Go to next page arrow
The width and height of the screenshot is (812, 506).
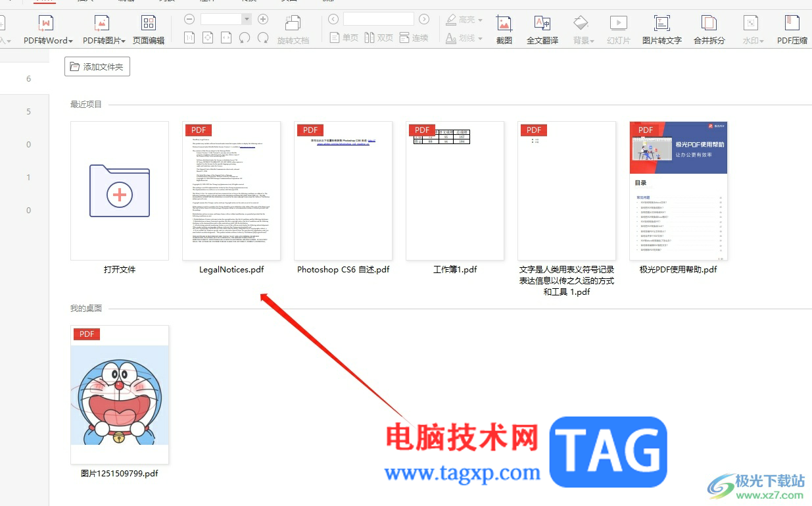[424, 19]
